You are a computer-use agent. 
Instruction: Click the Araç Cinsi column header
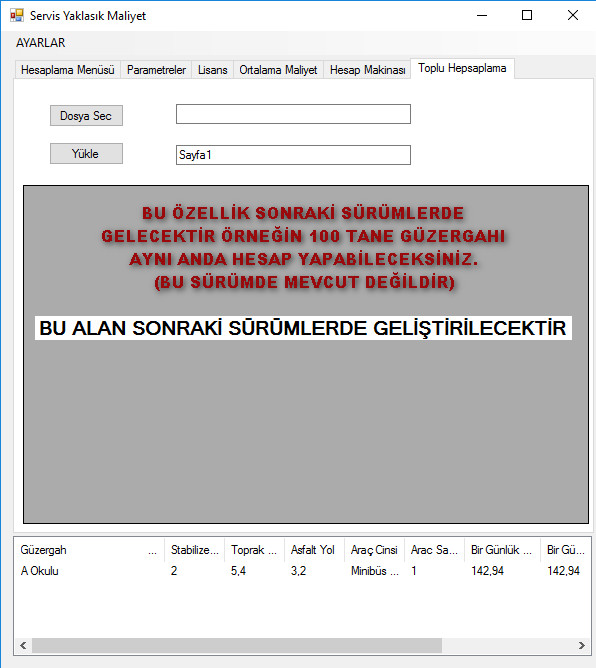(x=374, y=550)
